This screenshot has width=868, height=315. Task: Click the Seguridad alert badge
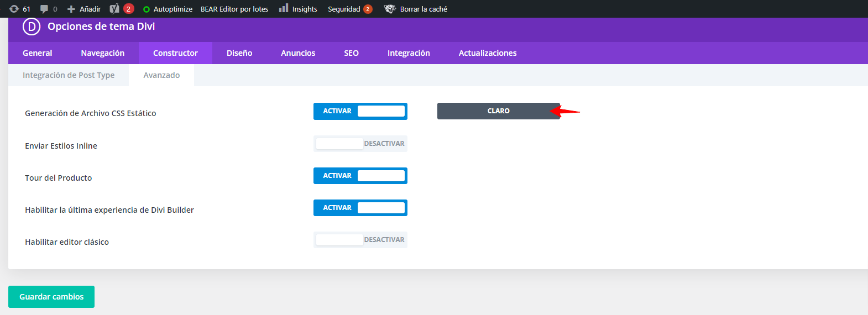[368, 9]
